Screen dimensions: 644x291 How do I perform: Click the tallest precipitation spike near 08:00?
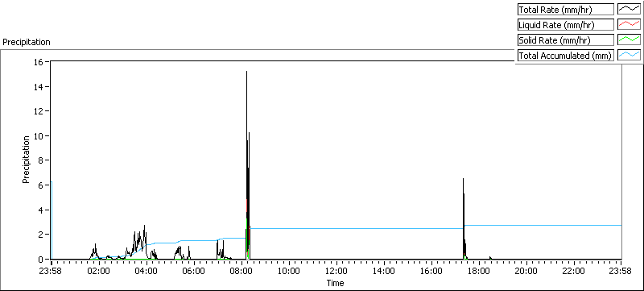pyautogui.click(x=247, y=164)
